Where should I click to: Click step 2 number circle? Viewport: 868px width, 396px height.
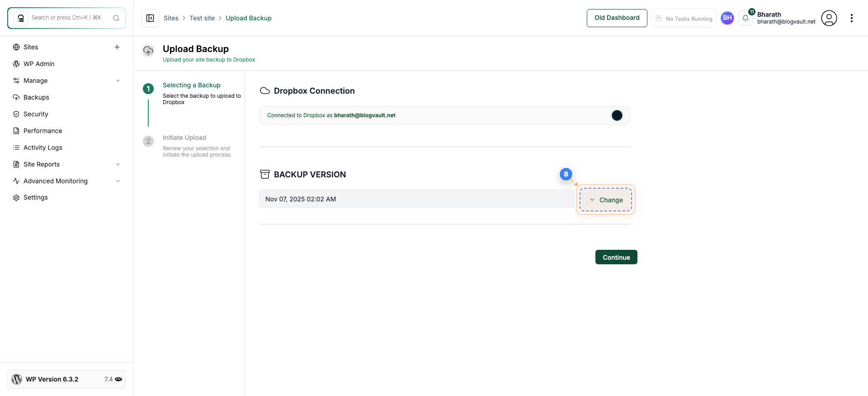pyautogui.click(x=148, y=141)
